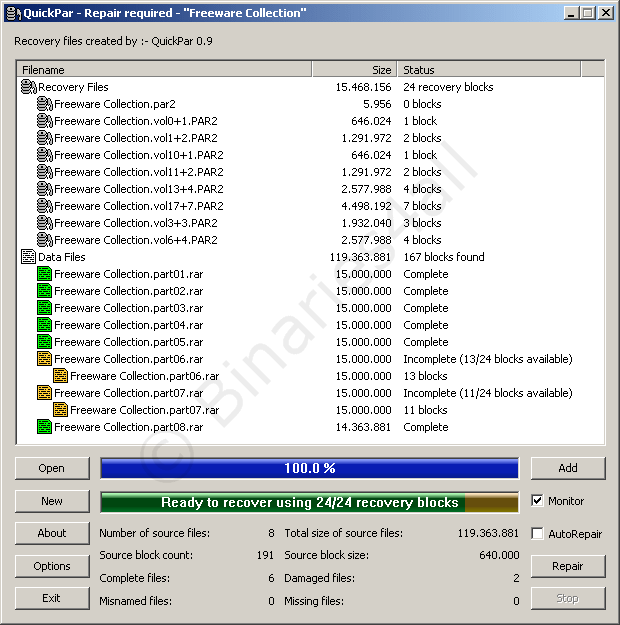Click icon of Freeware Collection.vol0+1.PAR2
Screen dimensions: 620x625
tap(44, 121)
